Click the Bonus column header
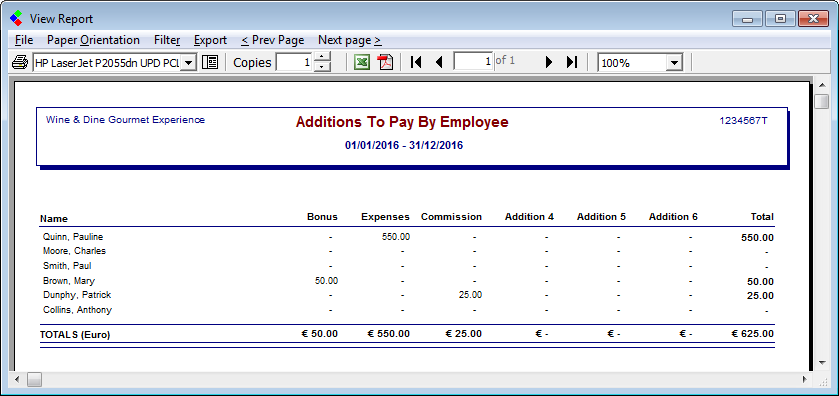This screenshot has width=839, height=396. [x=322, y=217]
